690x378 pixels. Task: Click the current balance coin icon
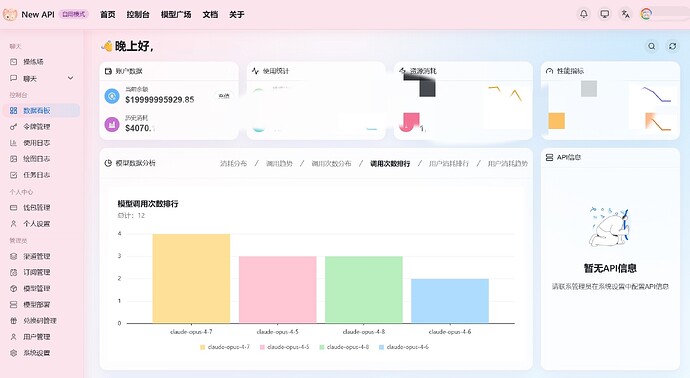112,96
